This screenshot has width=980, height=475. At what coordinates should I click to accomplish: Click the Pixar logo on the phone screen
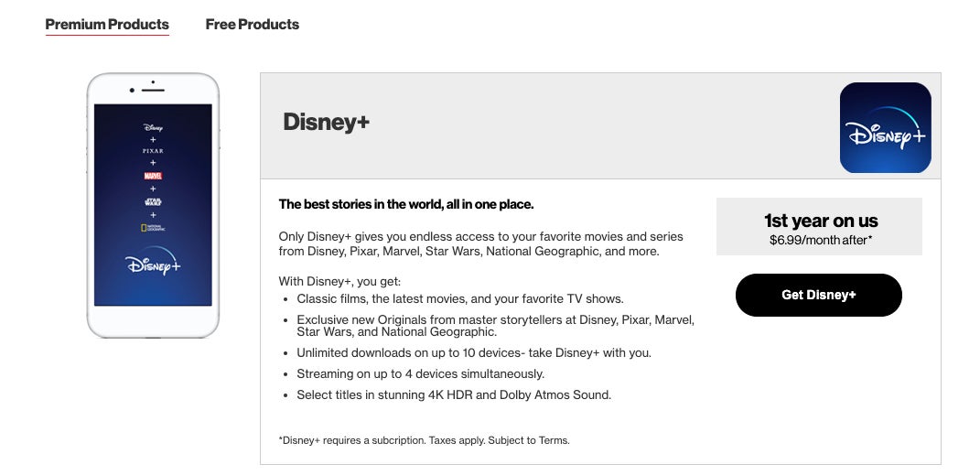click(153, 151)
